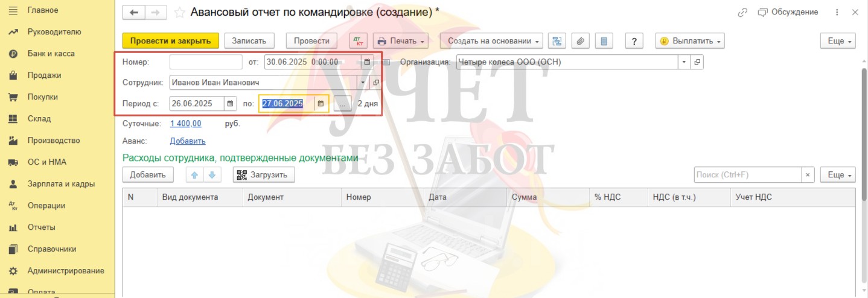
Task: Click the Справочники books icon
Action: point(13,249)
